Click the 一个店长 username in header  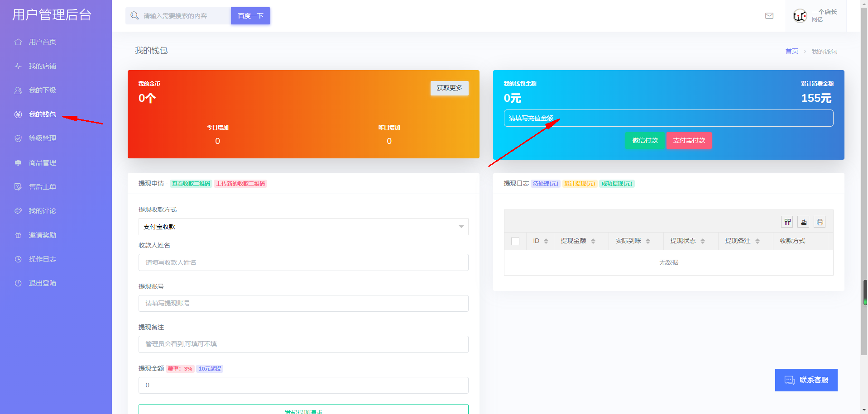824,12
